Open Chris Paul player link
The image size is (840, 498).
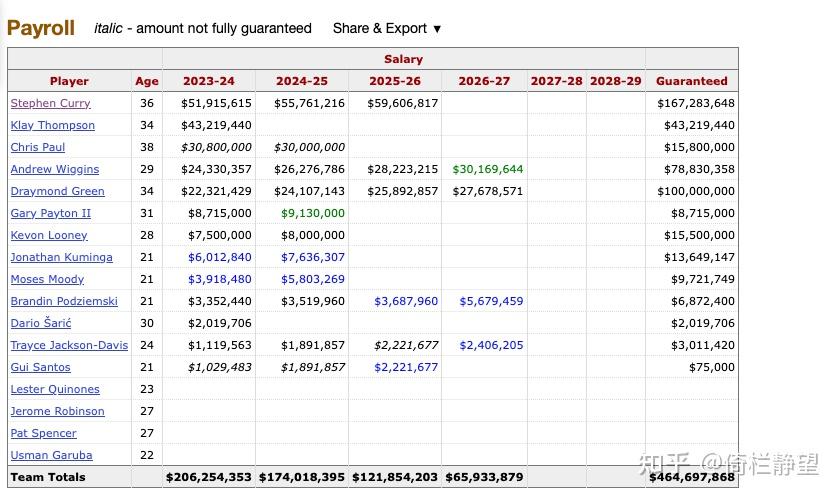point(38,147)
